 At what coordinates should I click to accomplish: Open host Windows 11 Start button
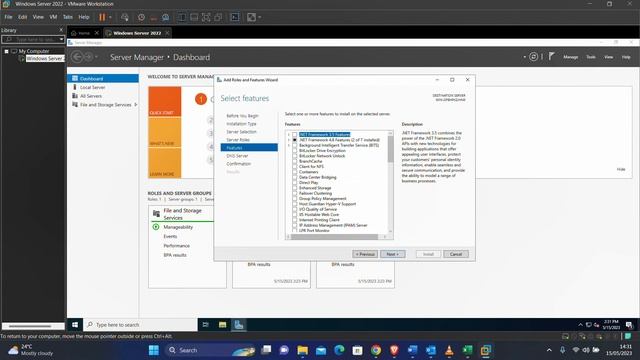point(154,350)
